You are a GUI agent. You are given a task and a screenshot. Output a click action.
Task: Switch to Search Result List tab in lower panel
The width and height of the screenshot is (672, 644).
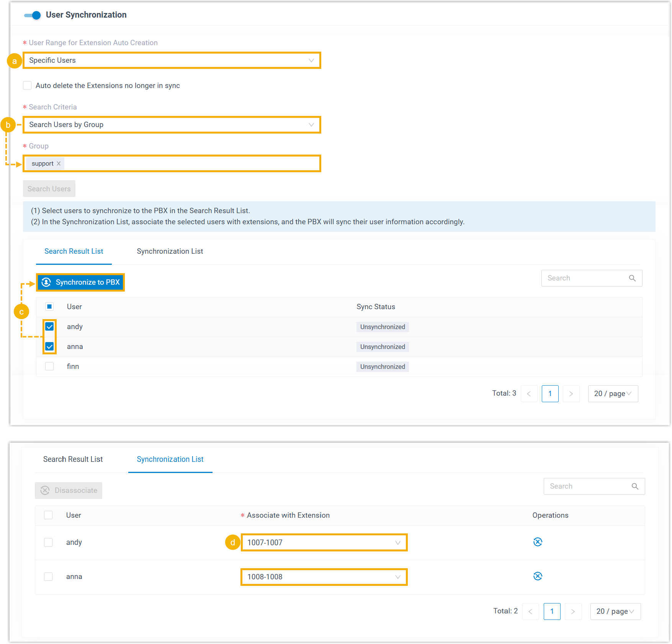pos(73,459)
